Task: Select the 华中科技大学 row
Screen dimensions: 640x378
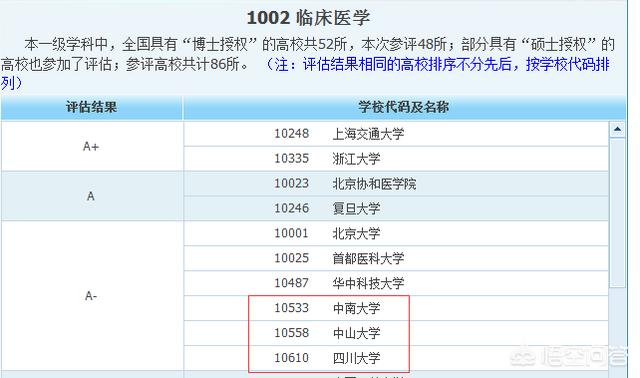Action: (396, 283)
